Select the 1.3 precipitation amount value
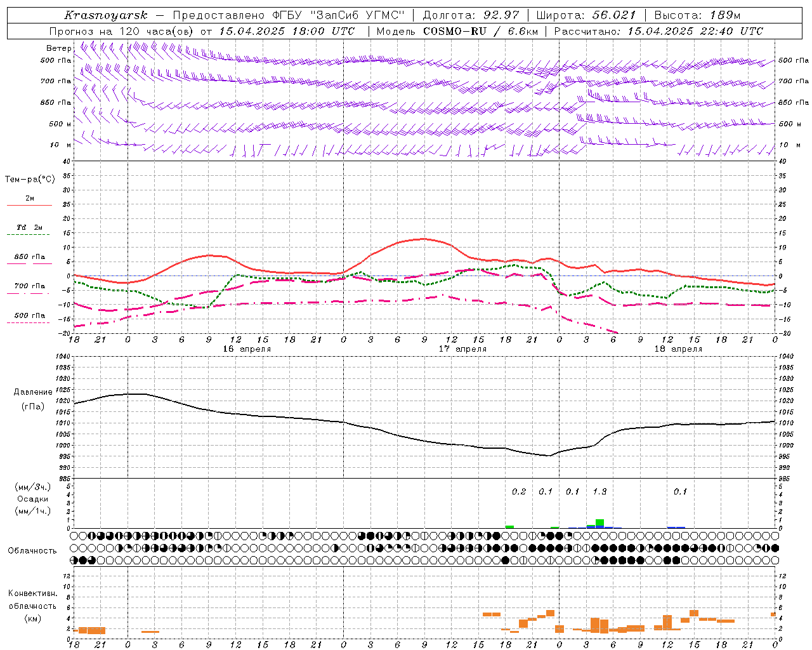 (599, 491)
